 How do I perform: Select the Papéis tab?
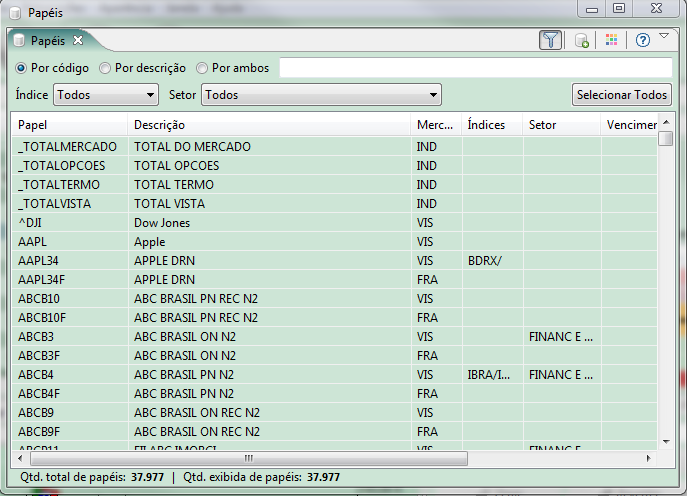point(48,41)
